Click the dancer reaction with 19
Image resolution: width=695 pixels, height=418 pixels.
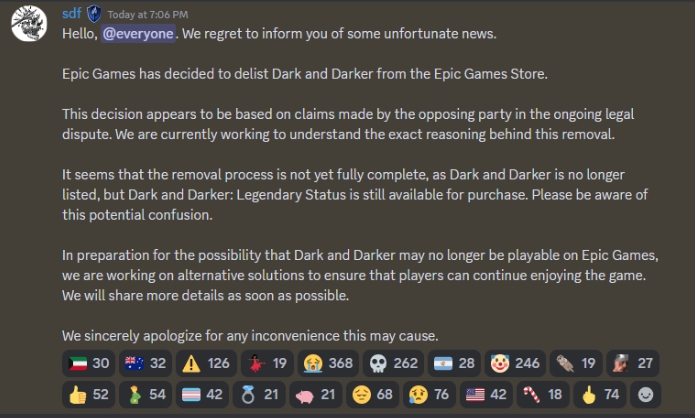tap(267, 363)
